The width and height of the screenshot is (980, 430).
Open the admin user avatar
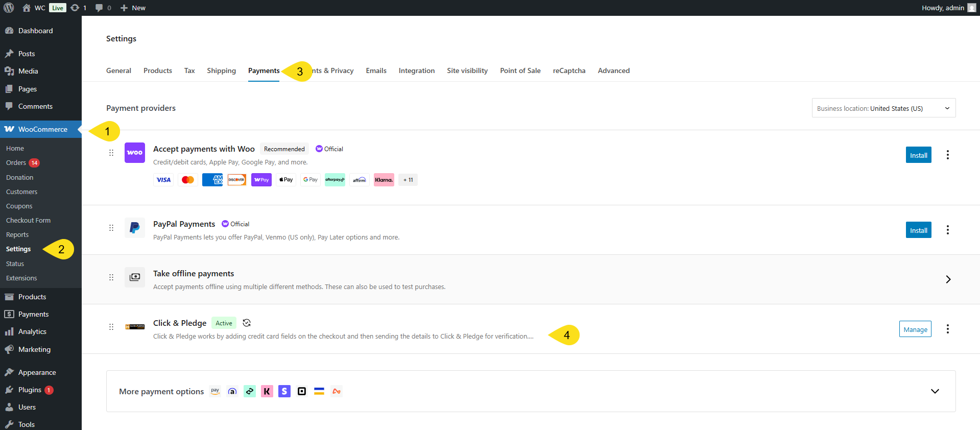click(x=971, y=8)
